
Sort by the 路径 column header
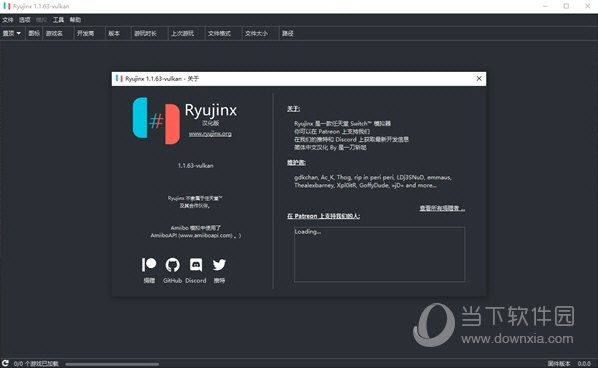coord(288,34)
